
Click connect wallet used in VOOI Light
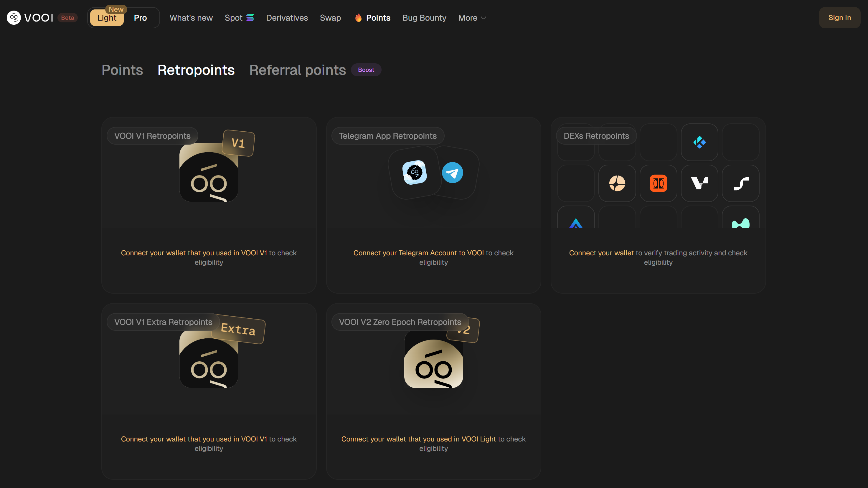418,439
